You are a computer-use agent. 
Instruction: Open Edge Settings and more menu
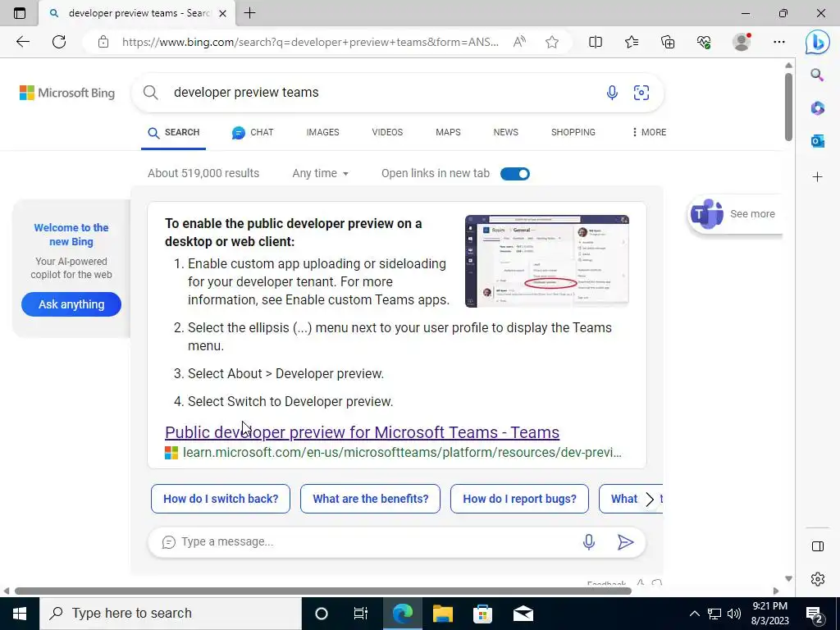click(779, 42)
